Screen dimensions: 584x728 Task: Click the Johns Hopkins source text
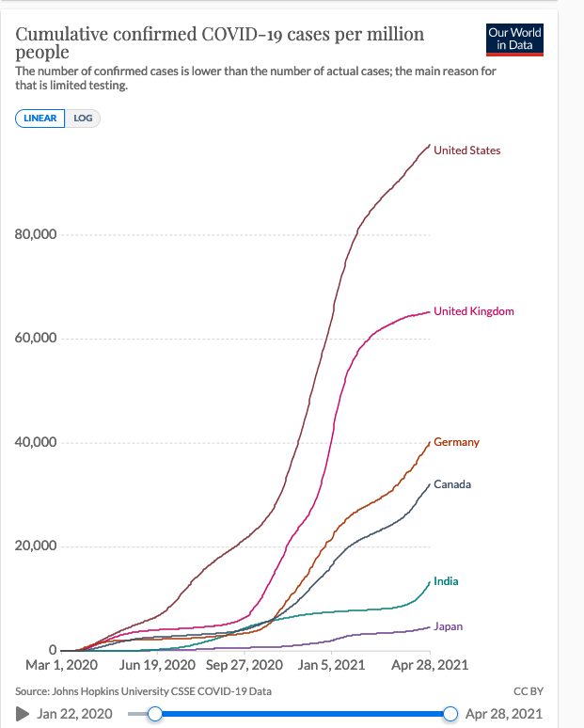click(x=143, y=691)
